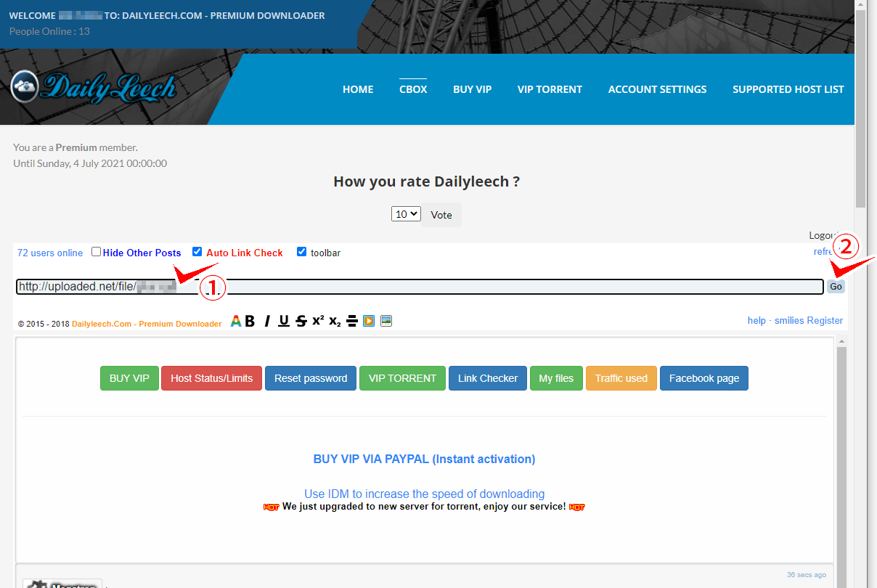
Task: Click the URL link input field
Action: (x=420, y=287)
